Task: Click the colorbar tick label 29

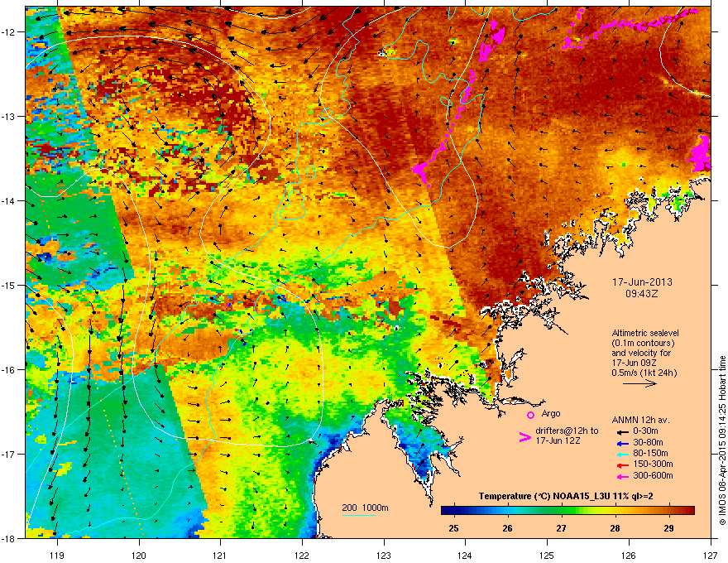Action: pyautogui.click(x=668, y=528)
